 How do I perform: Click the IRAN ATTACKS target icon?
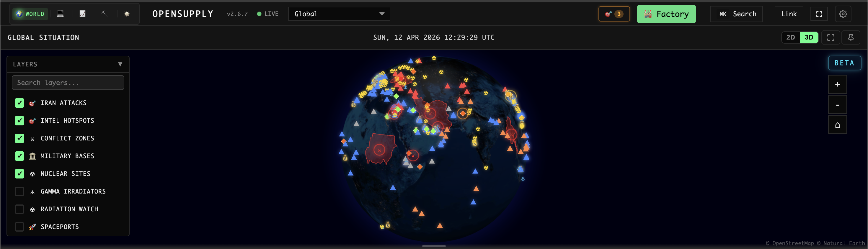coord(32,103)
